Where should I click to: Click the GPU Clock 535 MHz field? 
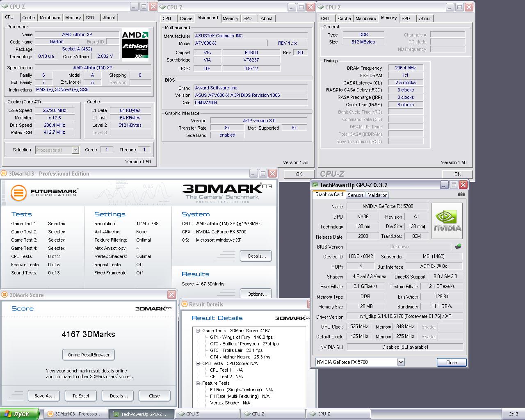[359, 326]
